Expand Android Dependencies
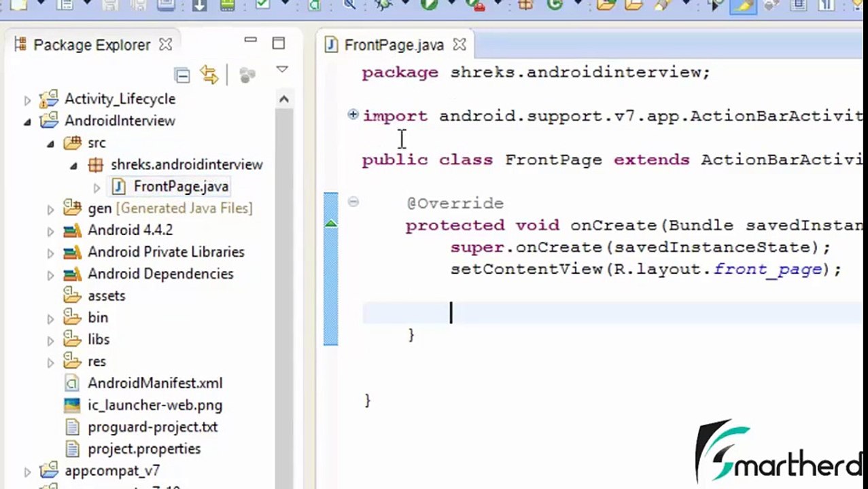868x489 pixels. (50, 274)
